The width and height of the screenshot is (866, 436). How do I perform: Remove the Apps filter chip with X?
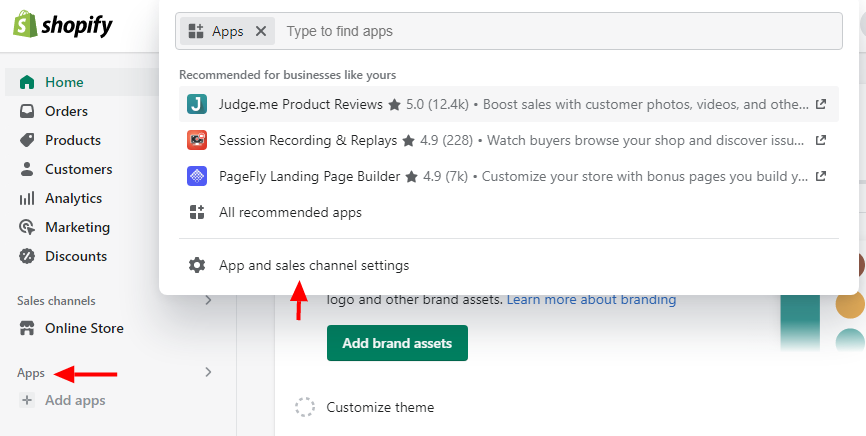(261, 31)
